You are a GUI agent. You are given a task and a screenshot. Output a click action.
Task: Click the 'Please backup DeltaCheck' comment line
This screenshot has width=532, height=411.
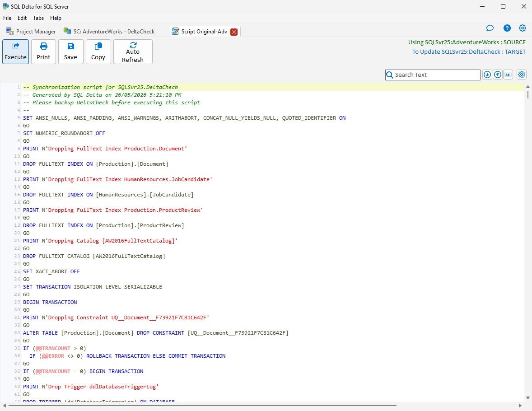tap(112, 103)
